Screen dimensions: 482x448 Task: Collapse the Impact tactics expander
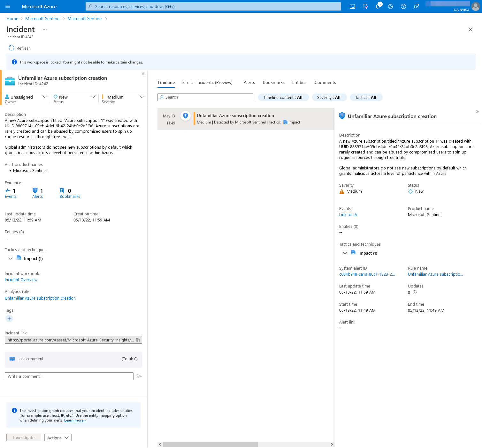(x=11, y=258)
